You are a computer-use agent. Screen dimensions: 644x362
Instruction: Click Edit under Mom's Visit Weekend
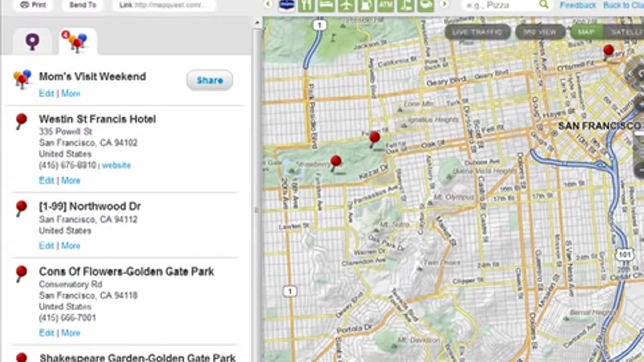(46, 94)
